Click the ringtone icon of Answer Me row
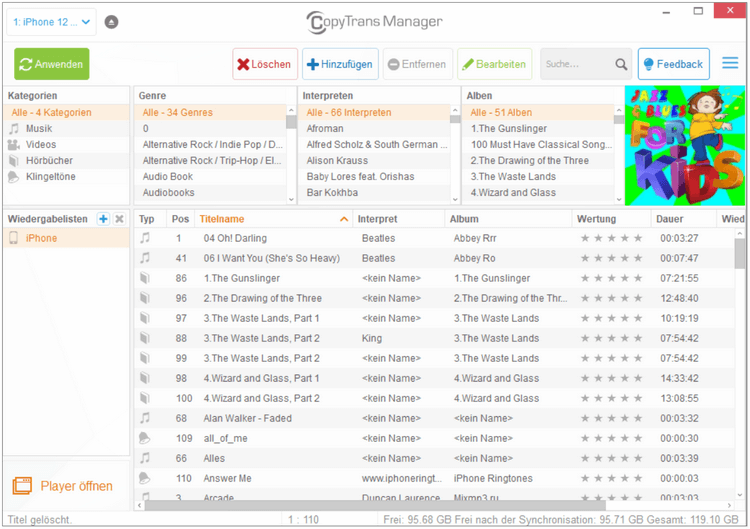This screenshot has height=529, width=750. click(144, 478)
